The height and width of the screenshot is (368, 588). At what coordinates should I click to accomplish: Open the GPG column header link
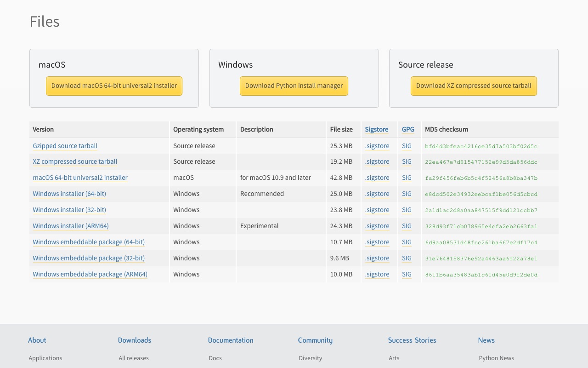pos(408,129)
